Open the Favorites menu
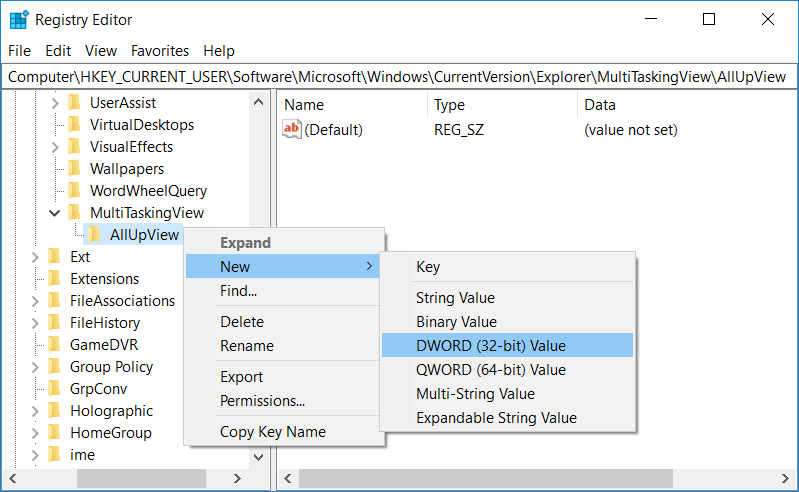 pos(160,50)
